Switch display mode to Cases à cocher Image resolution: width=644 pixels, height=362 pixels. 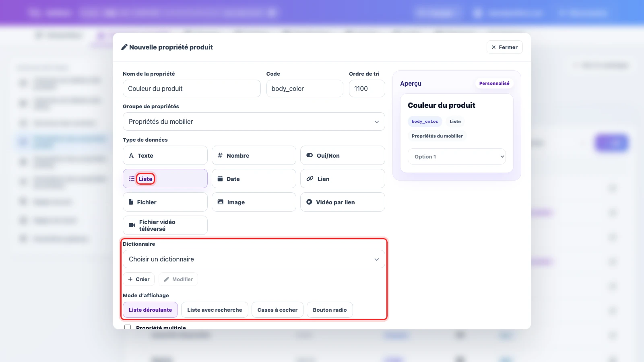pyautogui.click(x=277, y=310)
